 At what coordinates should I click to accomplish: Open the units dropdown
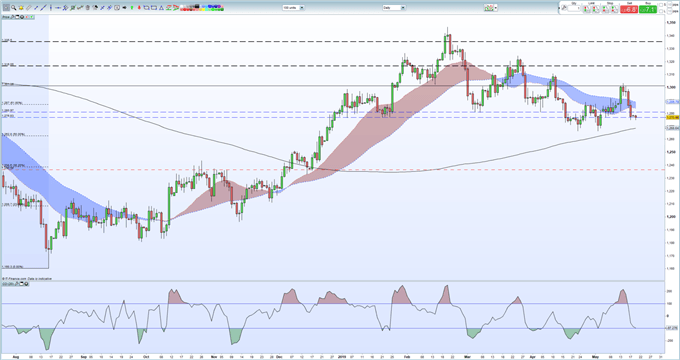pos(293,7)
